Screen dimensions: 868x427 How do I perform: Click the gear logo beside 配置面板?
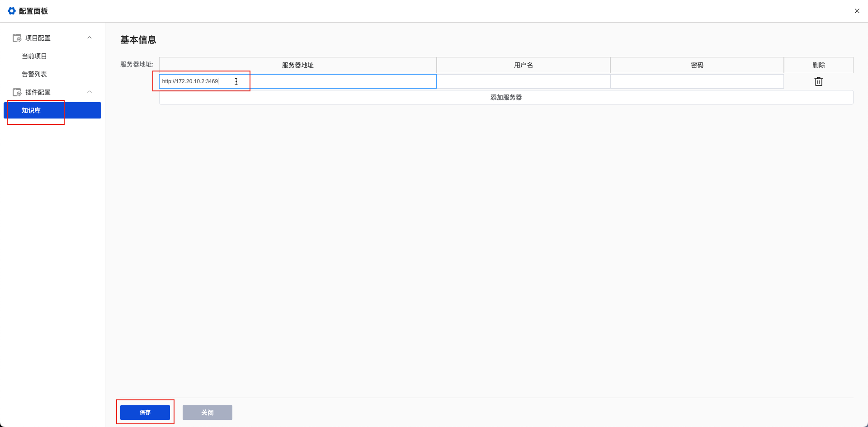(12, 11)
